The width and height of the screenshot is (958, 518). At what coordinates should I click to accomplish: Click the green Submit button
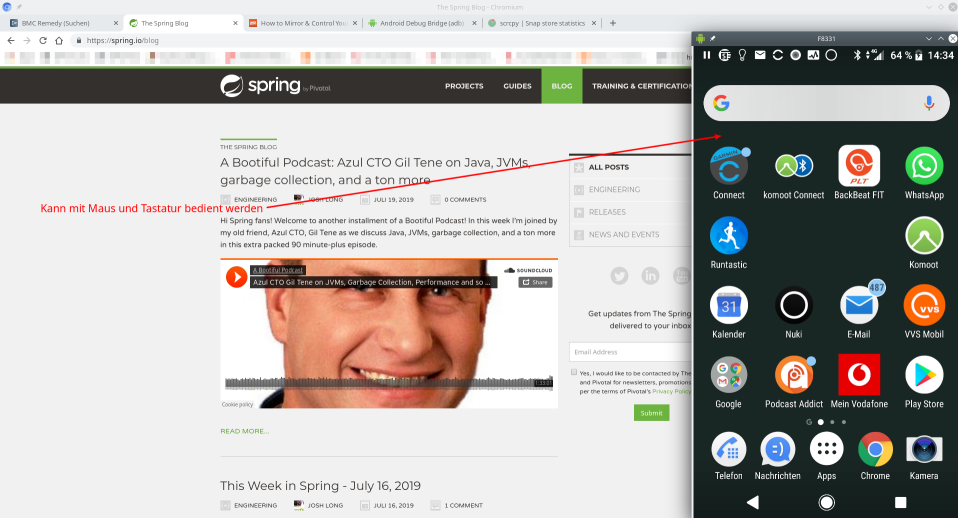pyautogui.click(x=651, y=412)
